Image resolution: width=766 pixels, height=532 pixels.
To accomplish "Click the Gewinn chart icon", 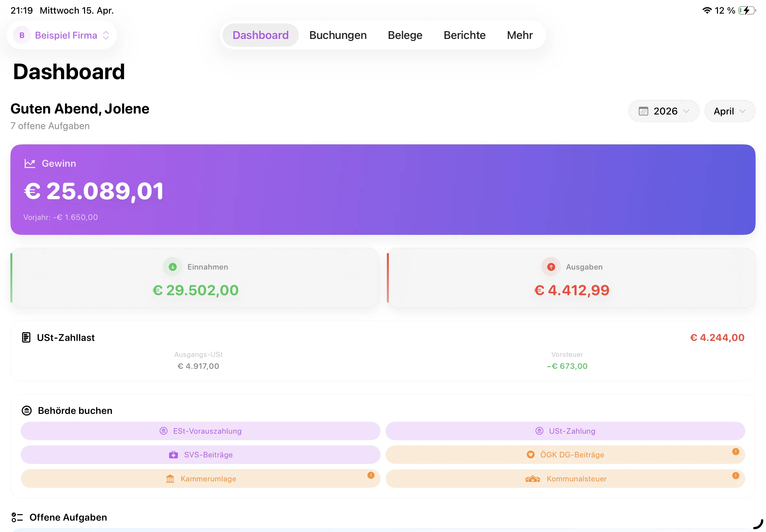I will [x=30, y=163].
